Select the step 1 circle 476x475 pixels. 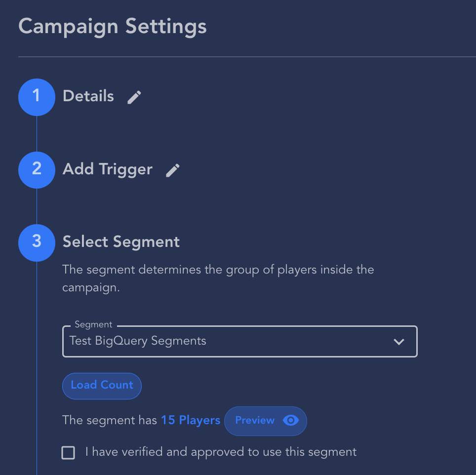coord(37,97)
